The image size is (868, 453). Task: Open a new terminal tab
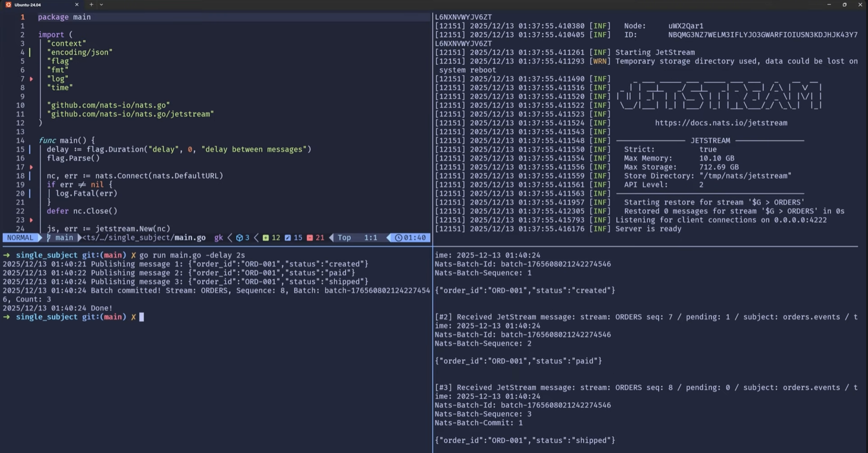[x=91, y=5]
